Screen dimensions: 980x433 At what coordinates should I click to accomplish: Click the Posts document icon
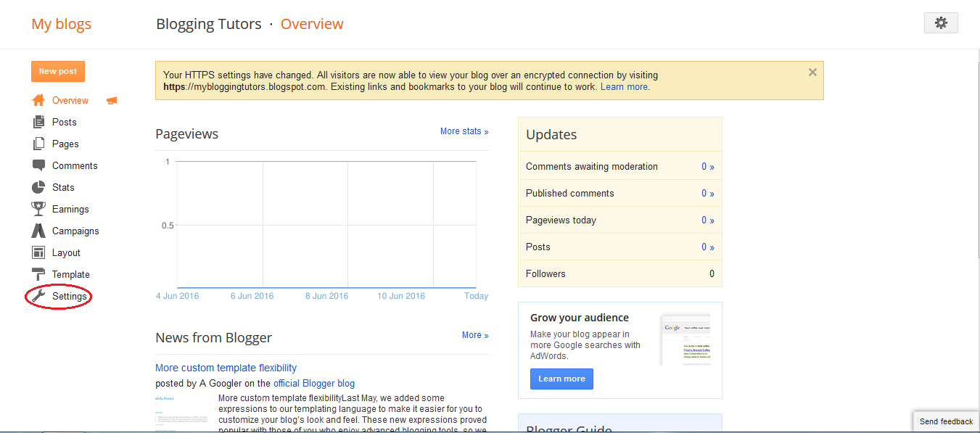coord(38,122)
